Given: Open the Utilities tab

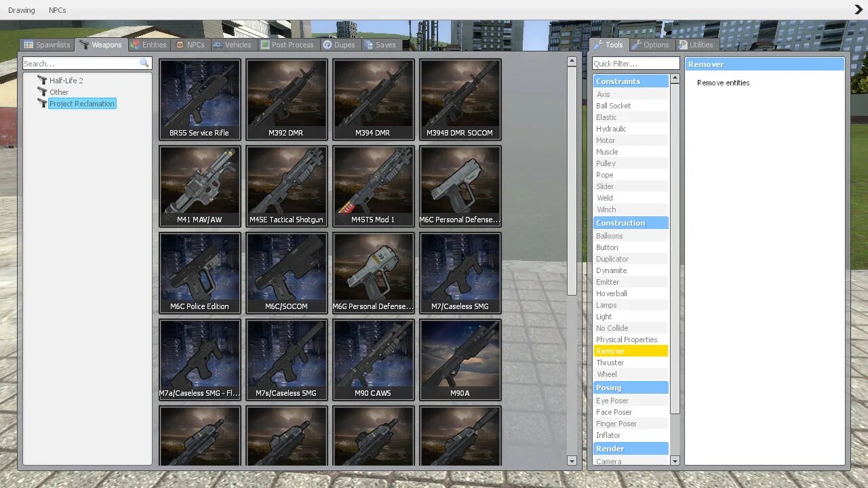Looking at the screenshot, I should 696,45.
